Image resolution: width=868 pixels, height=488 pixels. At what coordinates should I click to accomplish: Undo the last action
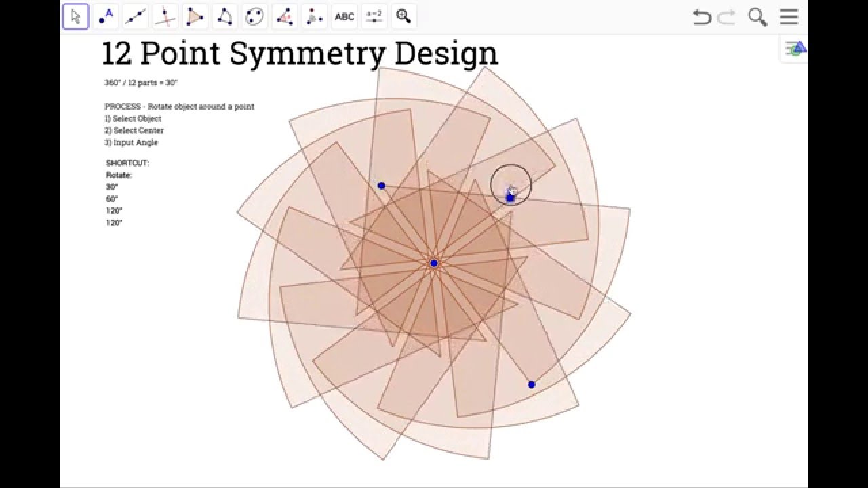pyautogui.click(x=702, y=17)
